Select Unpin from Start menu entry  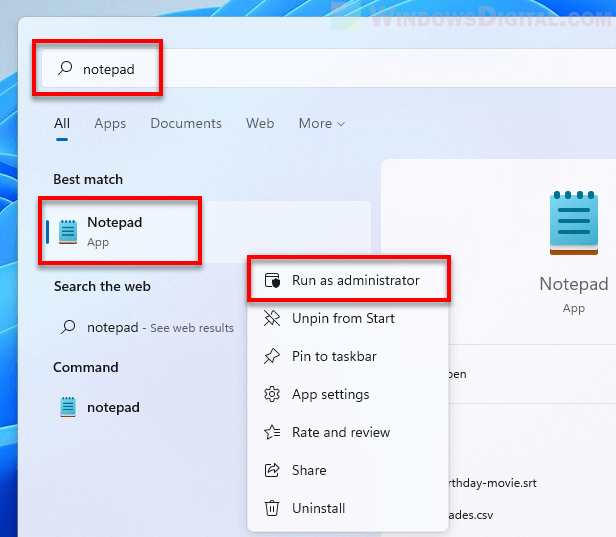(x=348, y=318)
